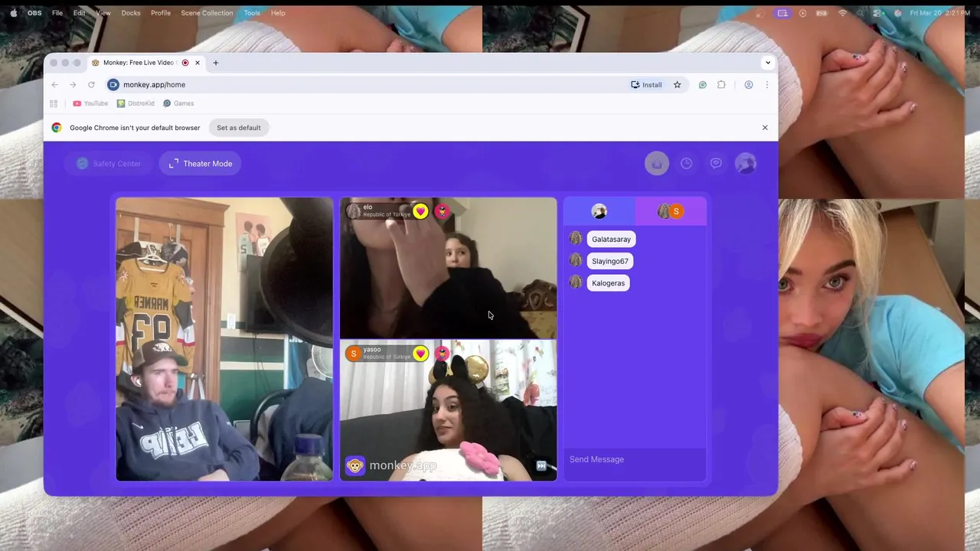Open the File menu
Image resolution: width=980 pixels, height=551 pixels.
pyautogui.click(x=57, y=13)
